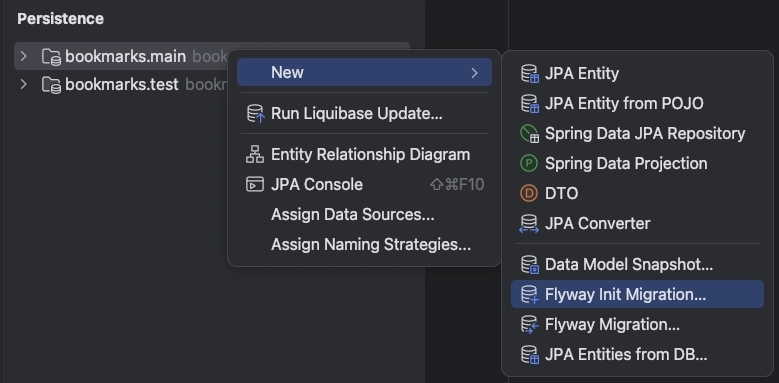Choose Flyway Init Migration menu entry
This screenshot has width=779, height=383.
[637, 294]
